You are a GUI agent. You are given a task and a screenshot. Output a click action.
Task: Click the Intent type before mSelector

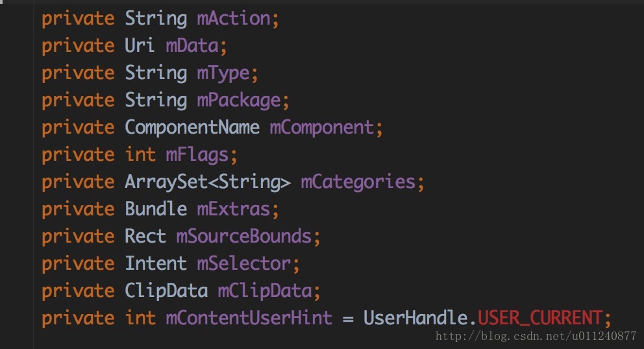click(x=156, y=263)
